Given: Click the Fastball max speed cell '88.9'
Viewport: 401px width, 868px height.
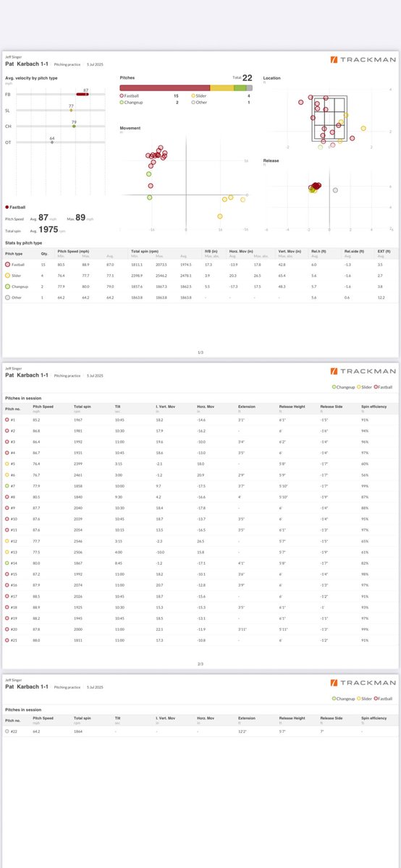Looking at the screenshot, I should point(85,265).
